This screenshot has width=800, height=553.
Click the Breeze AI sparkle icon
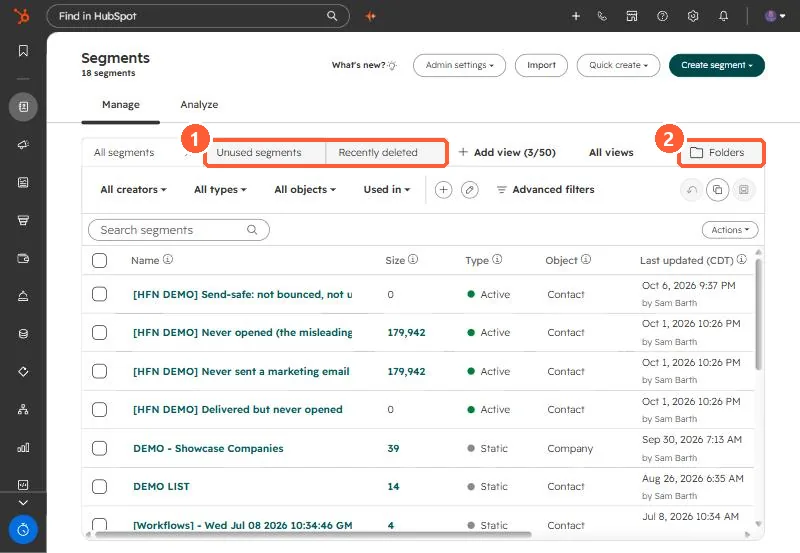370,16
